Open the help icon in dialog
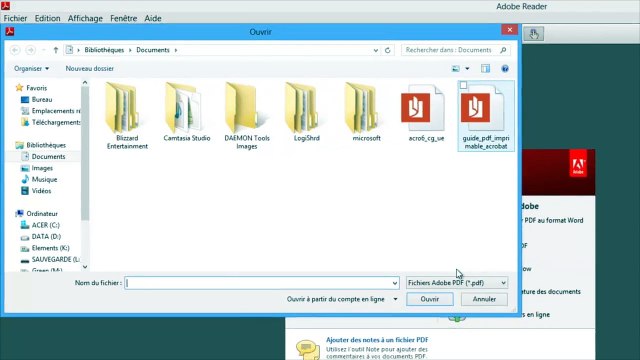 point(505,69)
